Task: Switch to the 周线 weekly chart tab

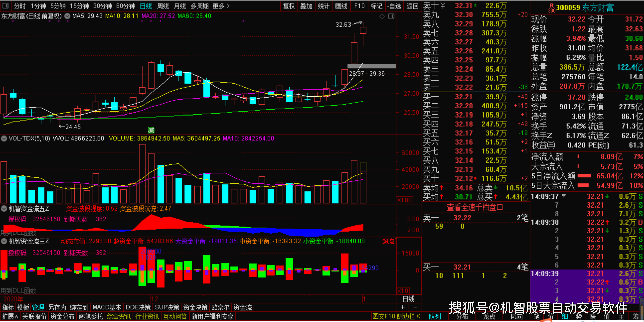Action: click(163, 6)
